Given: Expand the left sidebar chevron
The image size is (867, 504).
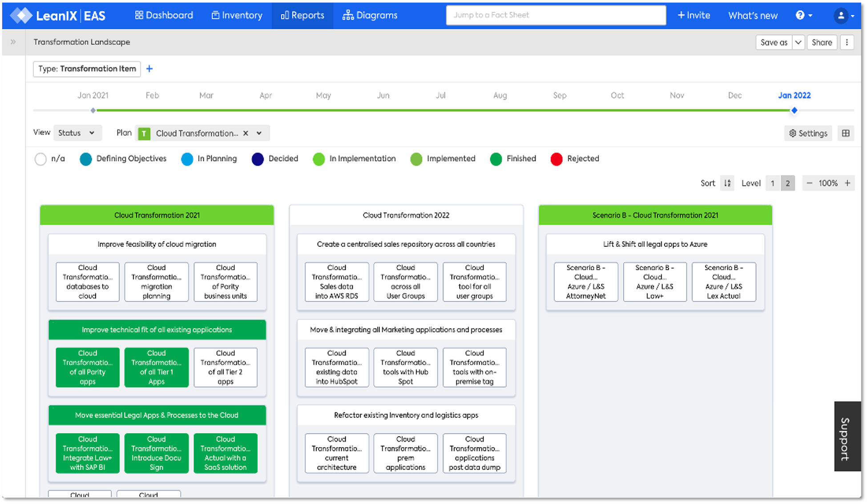Looking at the screenshot, I should pos(13,42).
